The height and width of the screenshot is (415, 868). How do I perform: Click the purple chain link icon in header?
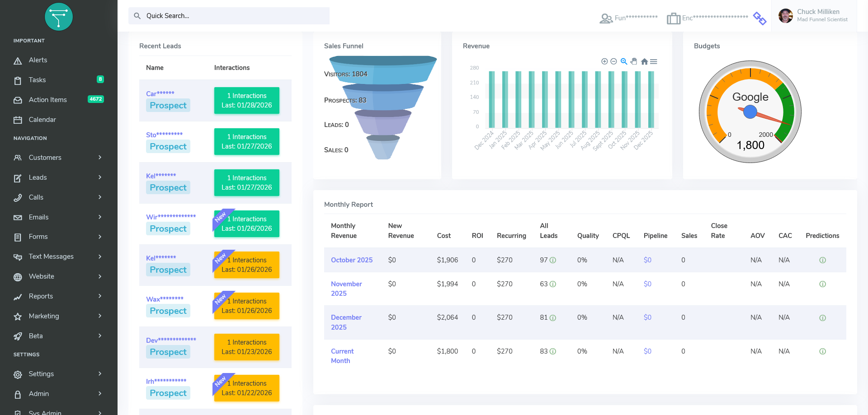coord(759,18)
